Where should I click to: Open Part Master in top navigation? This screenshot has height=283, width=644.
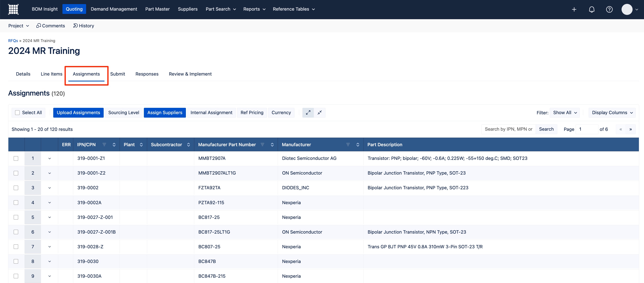tap(158, 9)
